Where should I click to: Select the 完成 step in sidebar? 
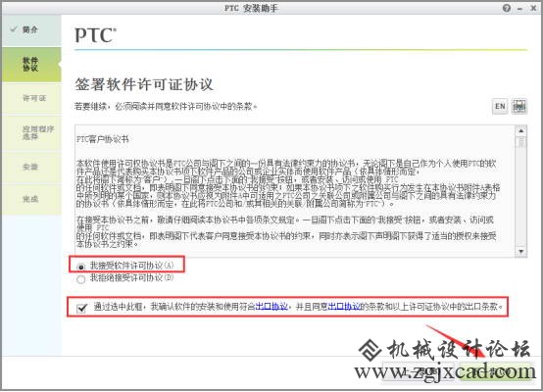point(31,199)
